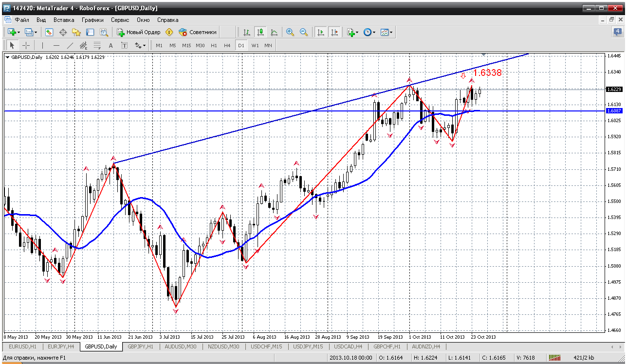
Task: Set timeframe to H4
Action: [227, 45]
